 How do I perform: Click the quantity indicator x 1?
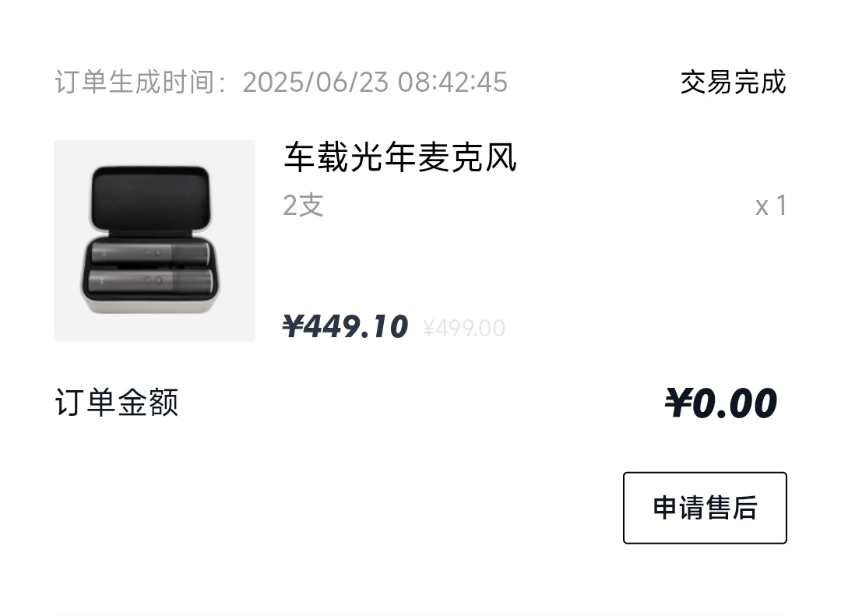pyautogui.click(x=771, y=206)
